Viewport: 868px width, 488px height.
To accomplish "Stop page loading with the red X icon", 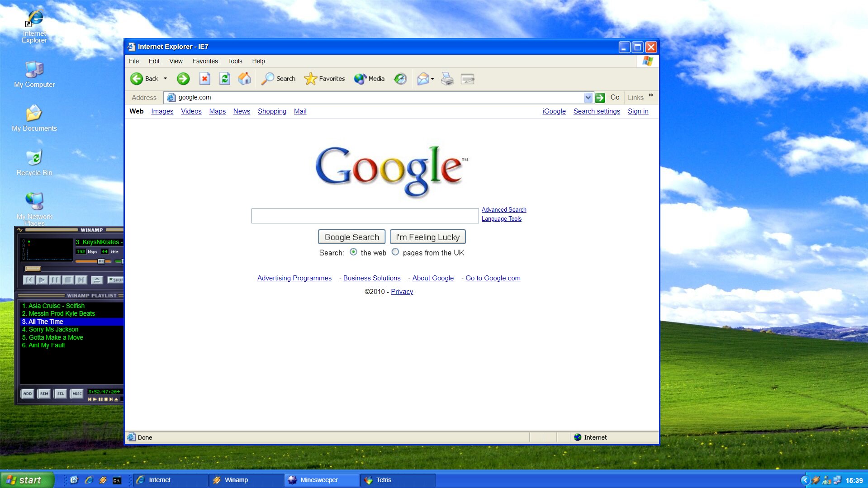I will (205, 79).
